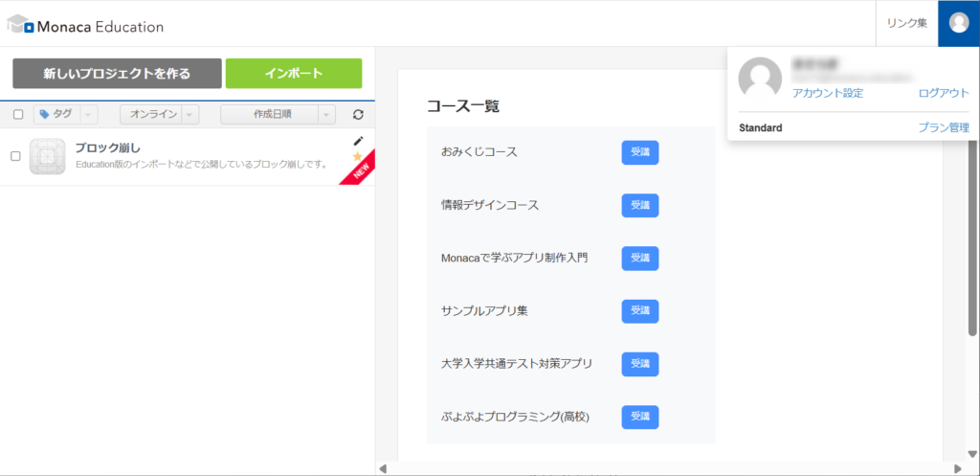Click the pencil edit icon for ブロック崩し
Image resolution: width=980 pixels, height=476 pixels.
coord(359,141)
